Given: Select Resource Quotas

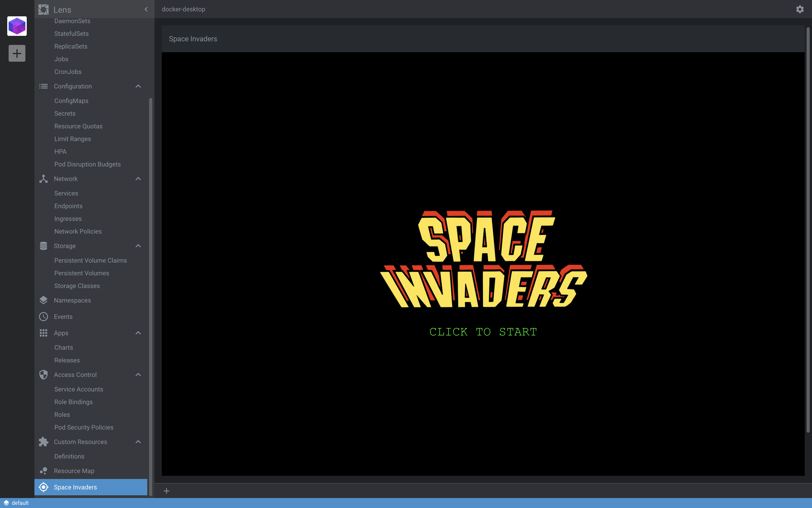Looking at the screenshot, I should [x=78, y=126].
